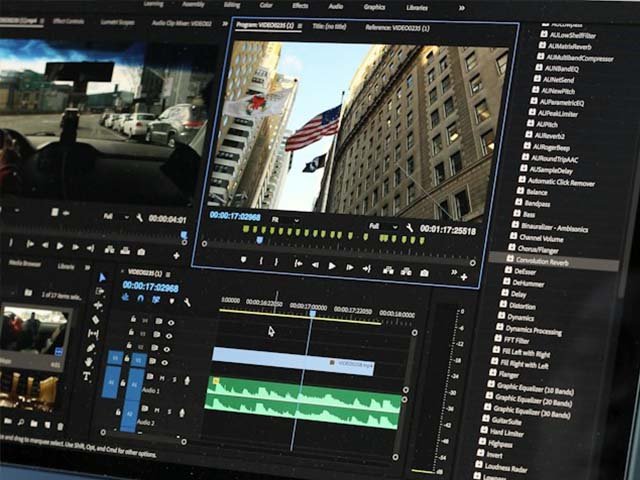Click the Export Frame camera icon
Screen dimensions: 640x480
tap(425, 272)
